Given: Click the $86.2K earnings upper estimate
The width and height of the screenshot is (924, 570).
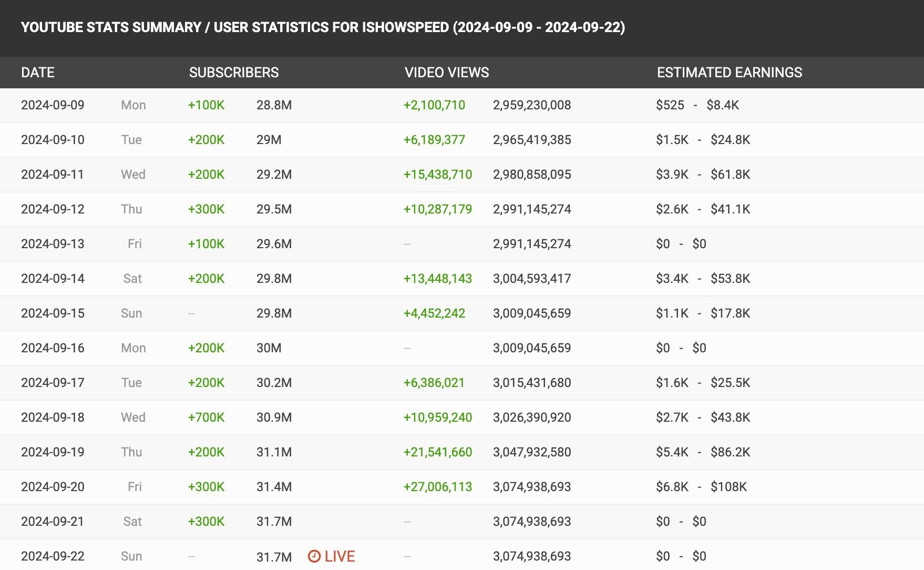Looking at the screenshot, I should click(x=730, y=452).
